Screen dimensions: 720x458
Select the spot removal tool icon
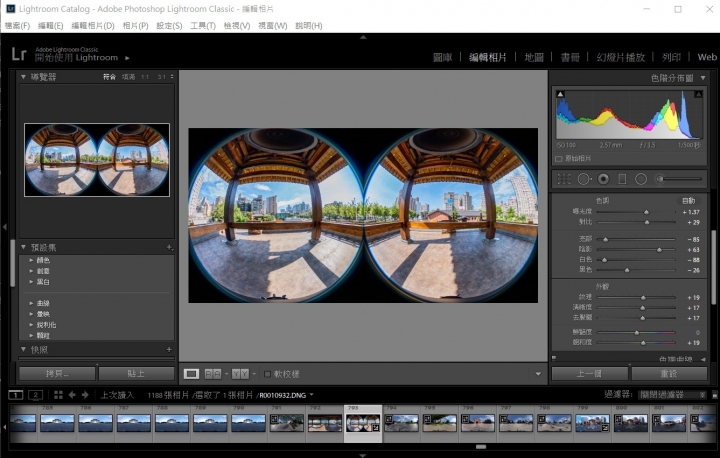pos(583,179)
